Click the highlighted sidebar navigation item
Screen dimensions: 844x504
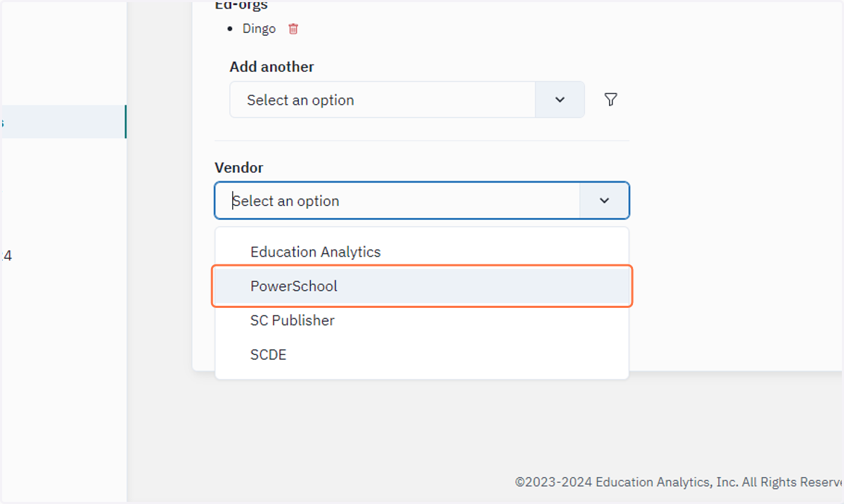(63, 122)
